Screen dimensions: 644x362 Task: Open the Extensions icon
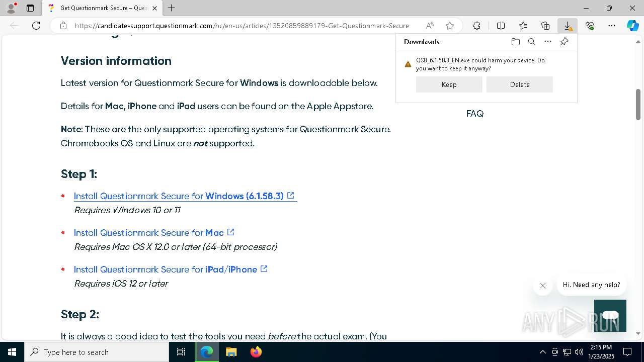pyautogui.click(x=476, y=26)
